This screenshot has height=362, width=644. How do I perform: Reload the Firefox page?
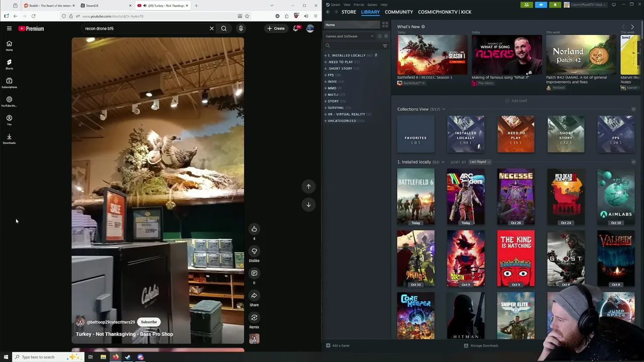pyautogui.click(x=33, y=16)
